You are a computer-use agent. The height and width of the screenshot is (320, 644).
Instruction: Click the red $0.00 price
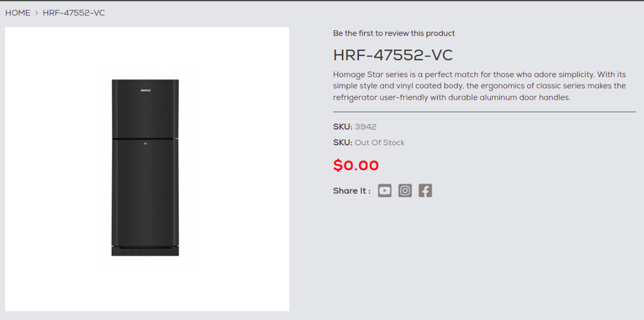point(356,165)
